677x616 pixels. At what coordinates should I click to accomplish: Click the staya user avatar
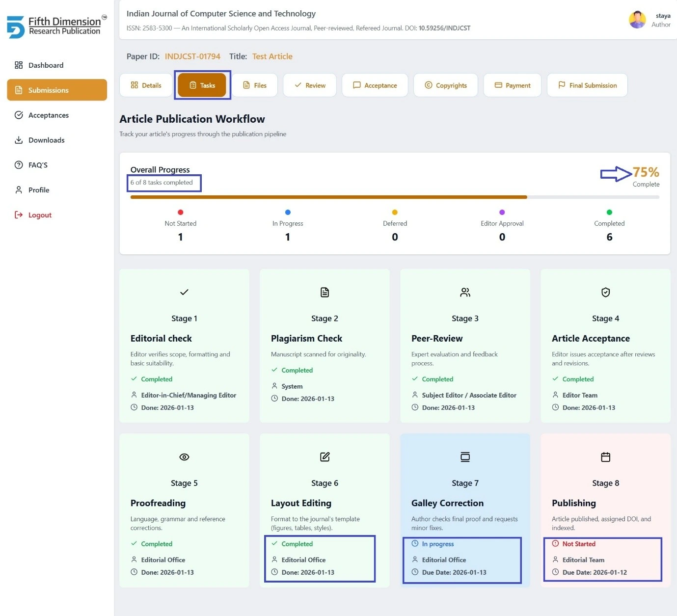pyautogui.click(x=637, y=20)
